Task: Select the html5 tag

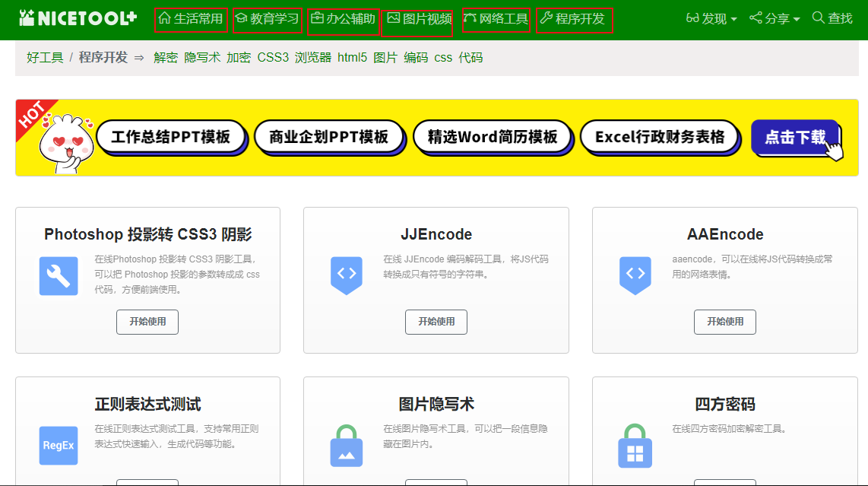Action: tap(352, 58)
